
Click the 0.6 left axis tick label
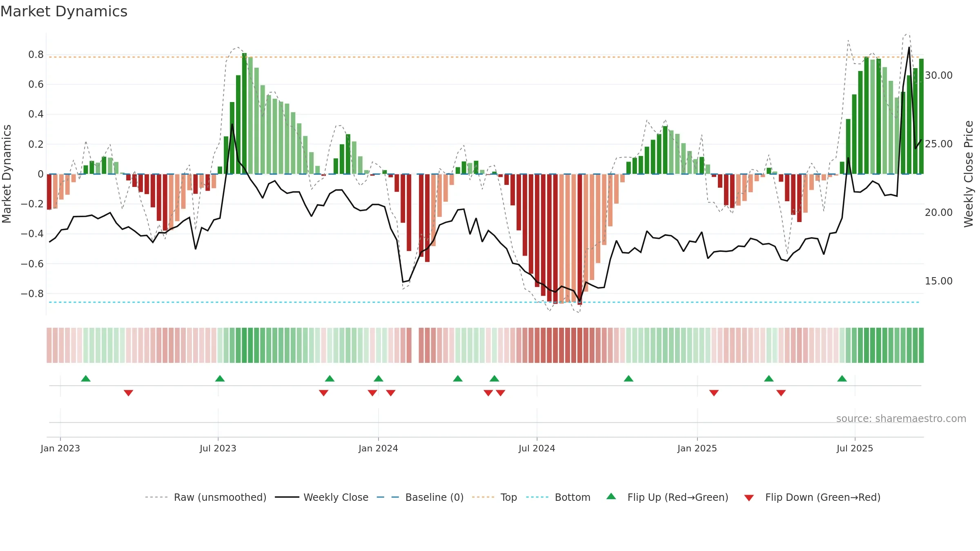(x=36, y=84)
